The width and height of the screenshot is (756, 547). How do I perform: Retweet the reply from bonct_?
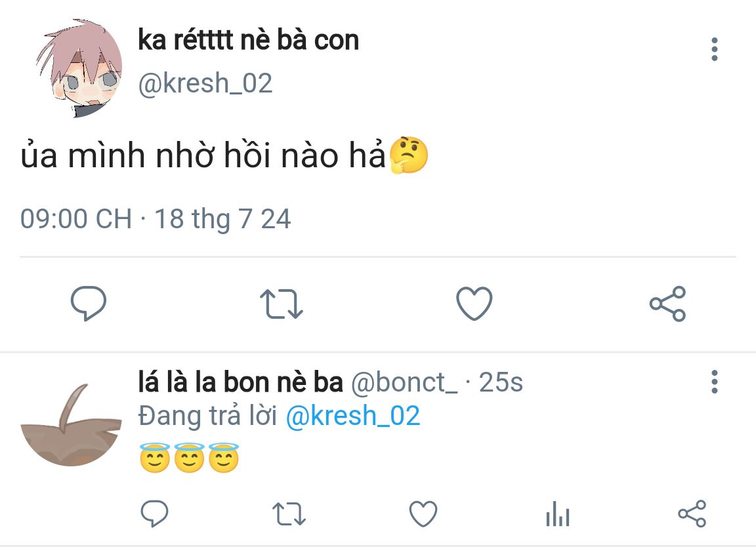pyautogui.click(x=289, y=514)
